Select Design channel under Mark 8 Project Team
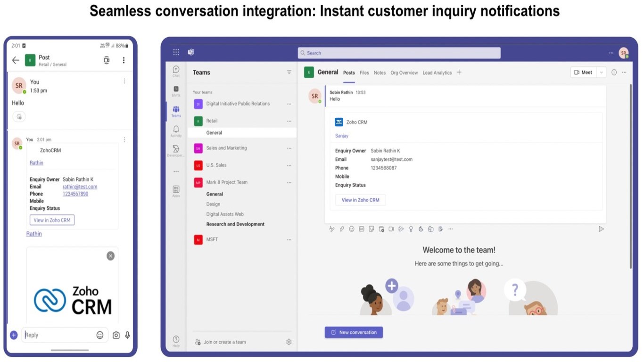The height and width of the screenshot is (362, 644). tap(213, 204)
